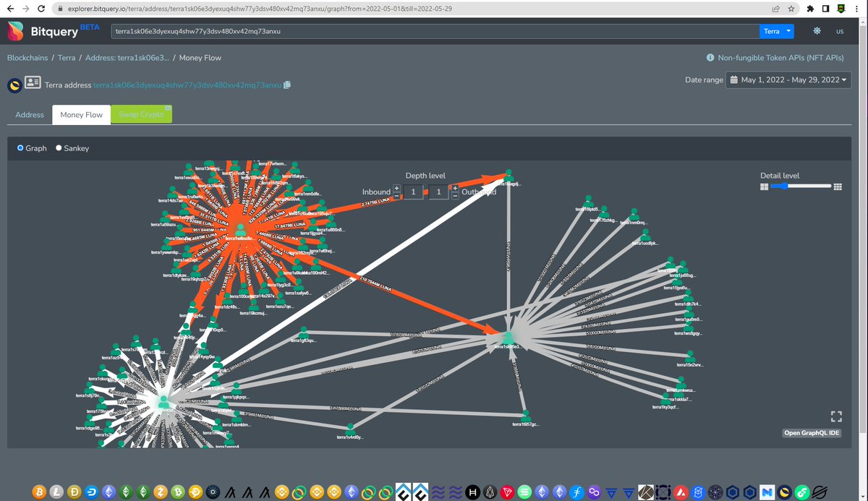Viewport: 868px width, 501px height.
Task: Select the central terra1sk06e3 node
Action: (508, 337)
